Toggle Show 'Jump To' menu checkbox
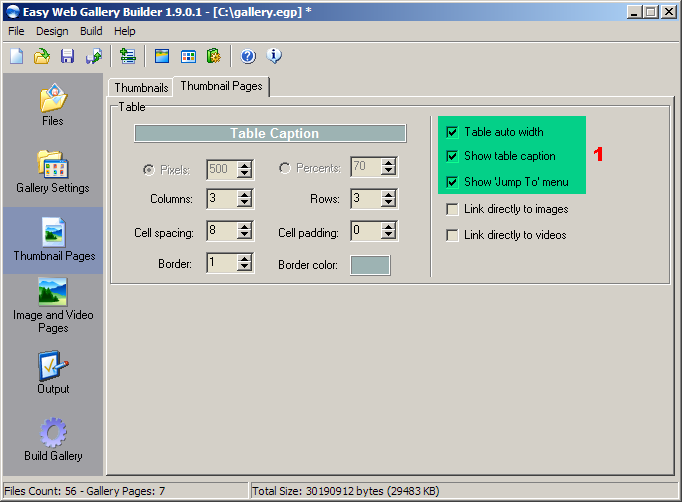 click(452, 182)
